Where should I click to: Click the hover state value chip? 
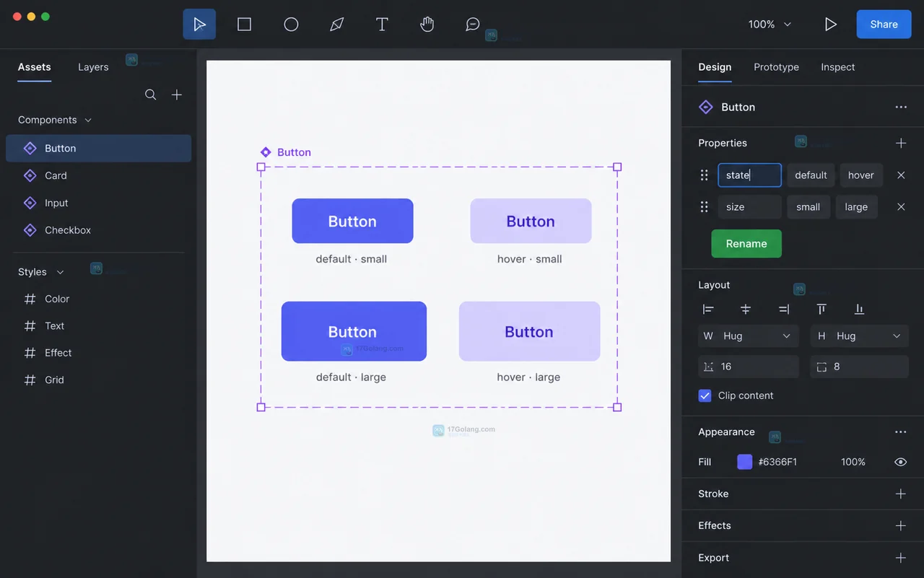(860, 175)
